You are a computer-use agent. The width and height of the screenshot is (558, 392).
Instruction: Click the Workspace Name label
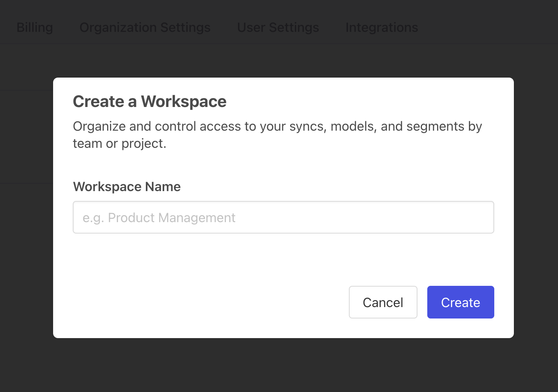pos(127,187)
